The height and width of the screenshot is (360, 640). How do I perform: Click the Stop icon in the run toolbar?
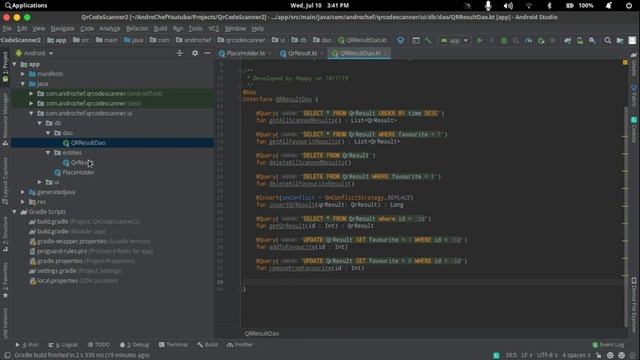pyautogui.click(x=553, y=40)
